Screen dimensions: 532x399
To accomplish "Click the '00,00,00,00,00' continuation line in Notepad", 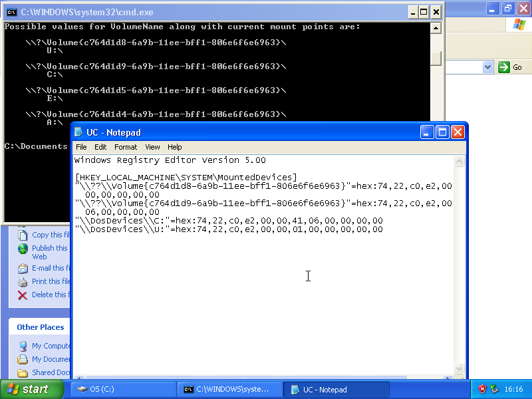I will click(122, 195).
